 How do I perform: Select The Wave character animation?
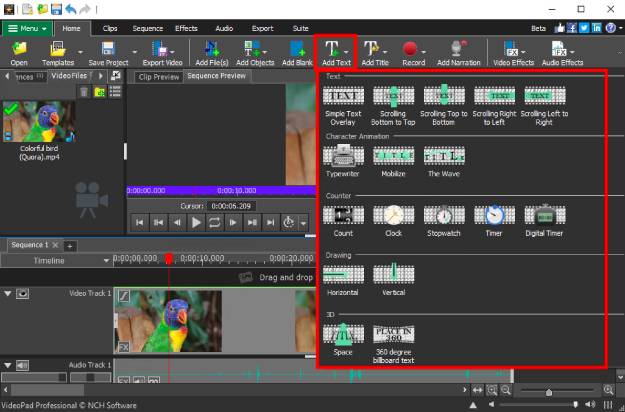[x=444, y=161]
